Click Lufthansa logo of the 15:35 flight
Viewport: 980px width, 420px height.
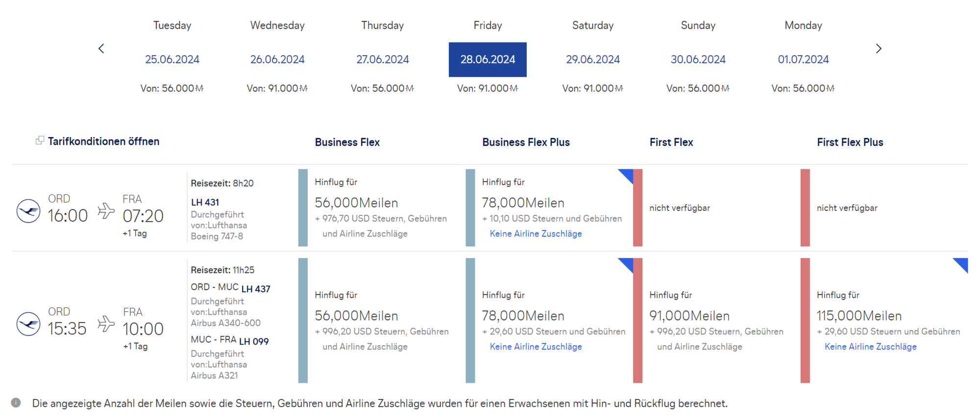pos(28,324)
